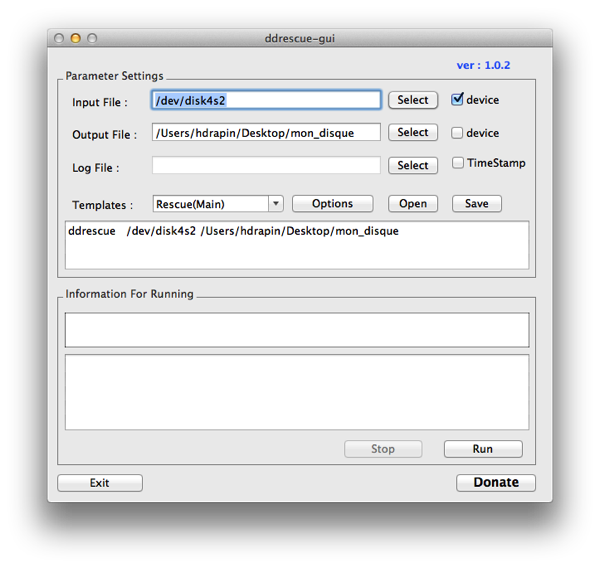Viewport: 600px width, 568px height.
Task: Open the Templates dropdown showing Rescue(Main)
Action: [x=218, y=204]
